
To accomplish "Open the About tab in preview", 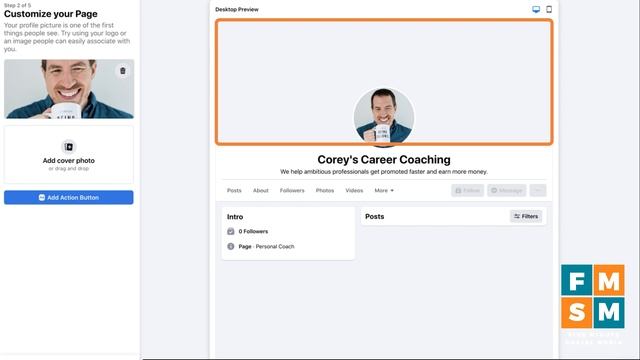I will pos(261,191).
